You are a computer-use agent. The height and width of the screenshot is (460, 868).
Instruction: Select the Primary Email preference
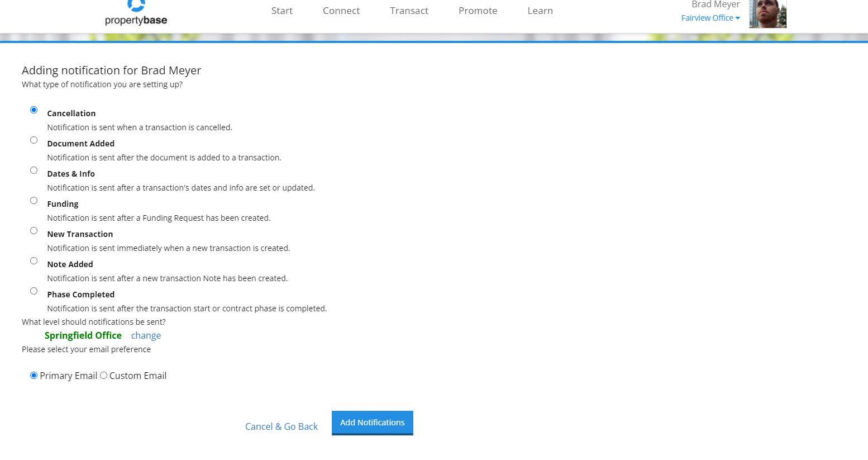(x=34, y=375)
